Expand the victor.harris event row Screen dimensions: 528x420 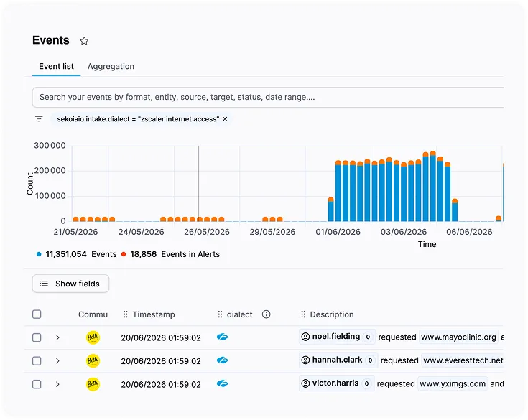57,384
